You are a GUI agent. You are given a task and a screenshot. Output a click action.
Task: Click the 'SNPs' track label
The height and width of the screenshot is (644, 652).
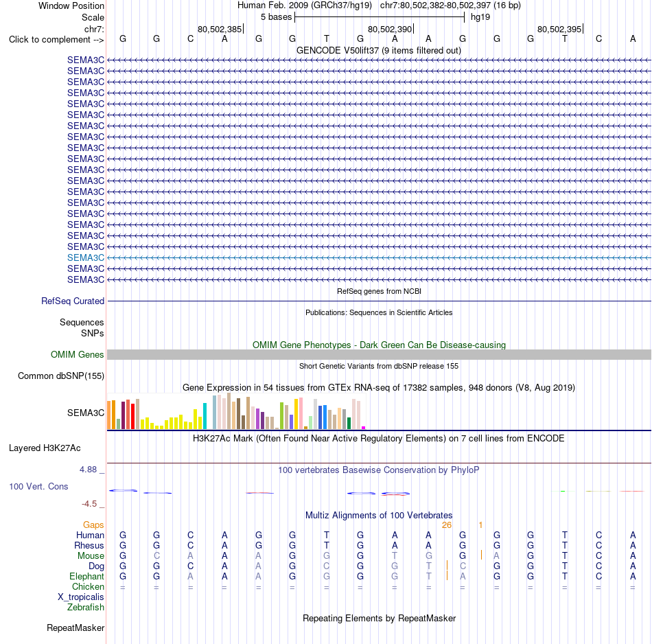[x=93, y=333]
